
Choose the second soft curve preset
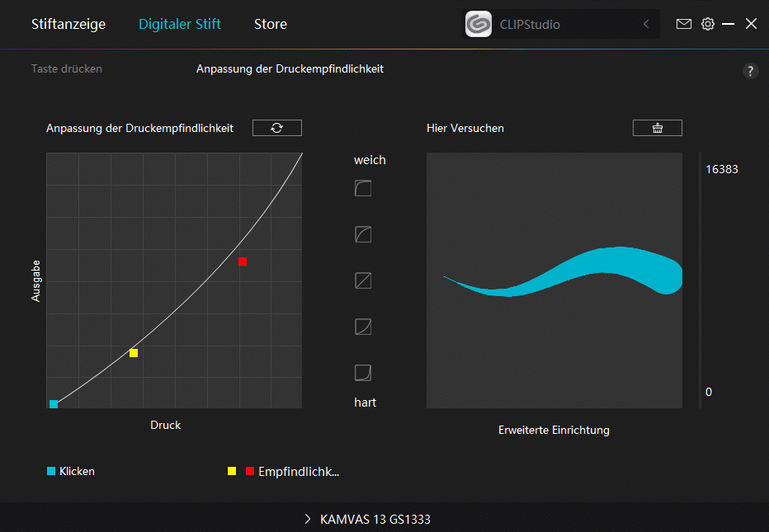tap(363, 235)
